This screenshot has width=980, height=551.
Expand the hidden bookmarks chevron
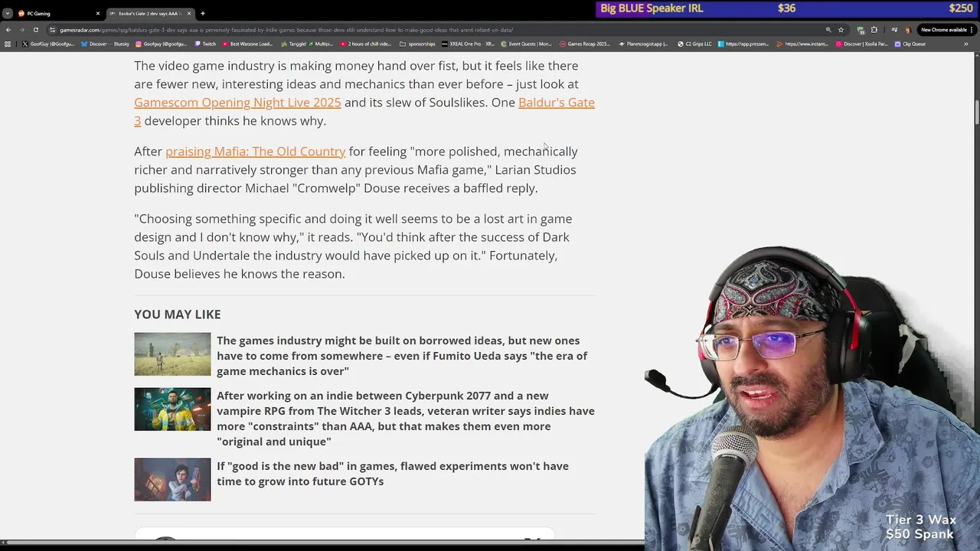965,44
